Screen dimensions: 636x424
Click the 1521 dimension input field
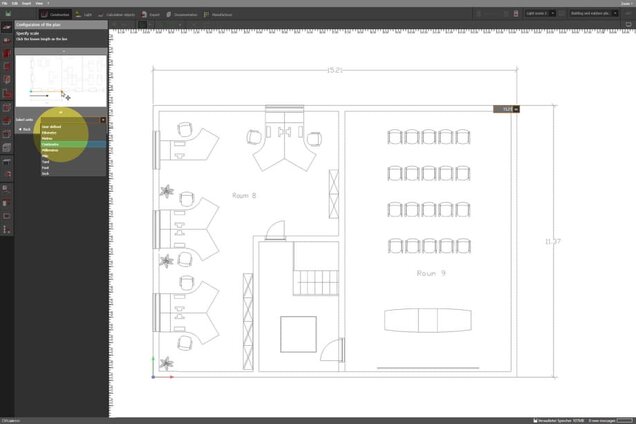tap(504, 109)
